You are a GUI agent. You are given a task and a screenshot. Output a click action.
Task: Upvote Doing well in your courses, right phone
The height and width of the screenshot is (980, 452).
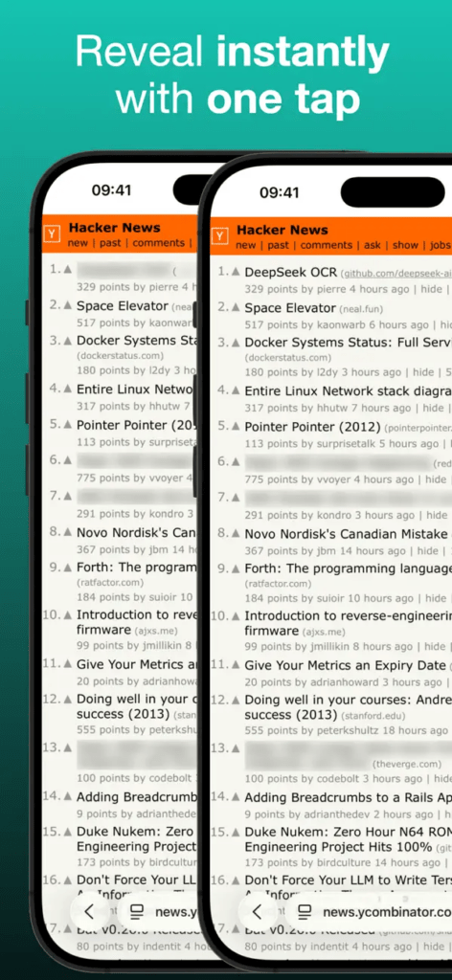[x=236, y=701]
